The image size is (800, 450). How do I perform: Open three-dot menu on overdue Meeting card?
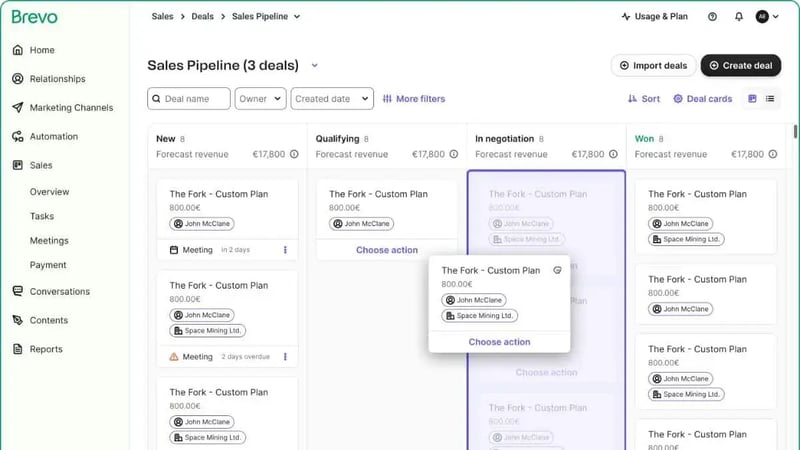285,357
